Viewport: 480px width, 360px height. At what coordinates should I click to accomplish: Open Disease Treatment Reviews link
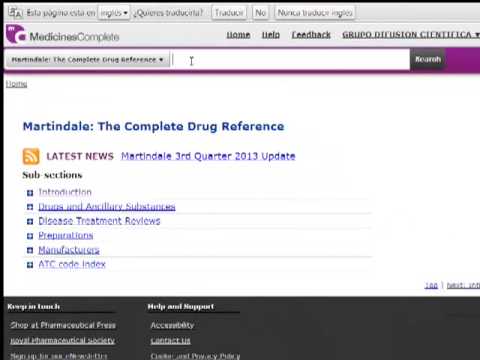click(x=99, y=221)
